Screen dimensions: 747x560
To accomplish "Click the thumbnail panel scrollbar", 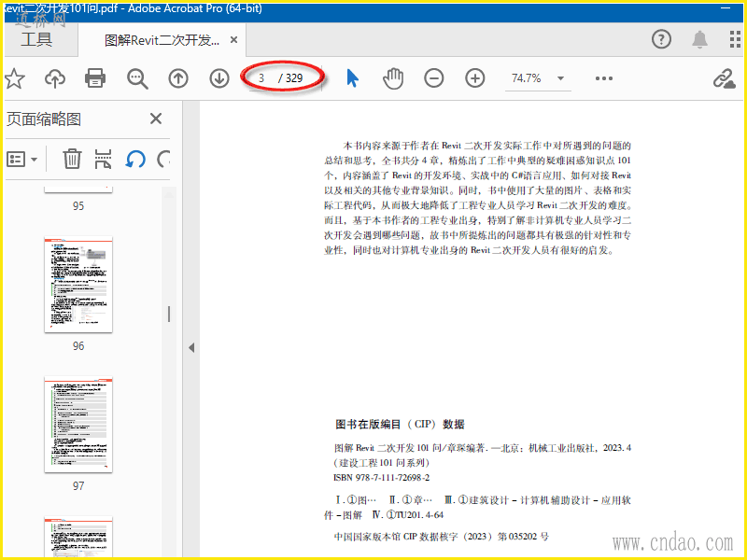I will pos(169,315).
